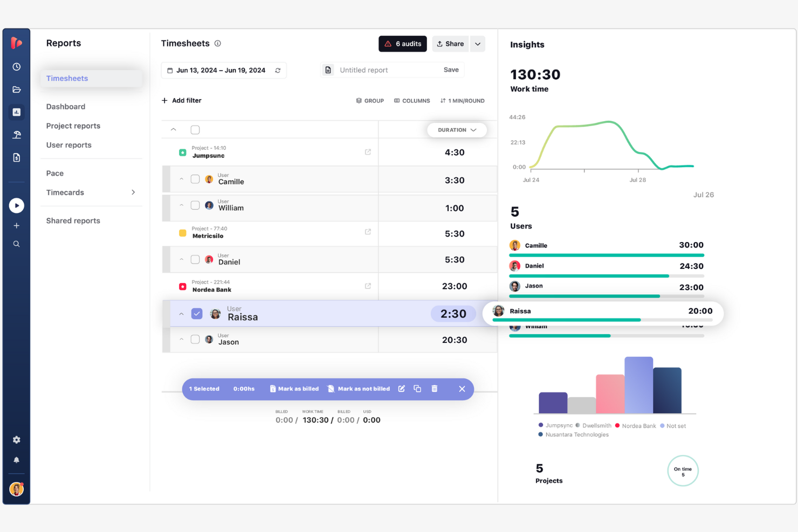The image size is (798, 532).
Task: Click the edit pencil icon in selection bar
Action: pyautogui.click(x=402, y=389)
